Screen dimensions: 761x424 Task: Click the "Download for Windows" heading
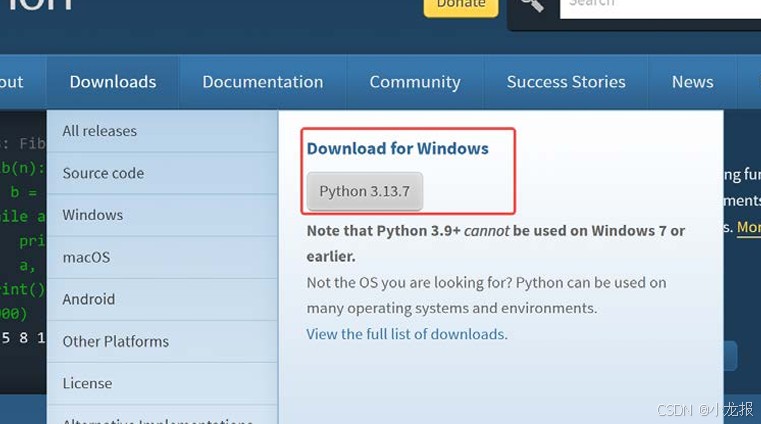point(398,148)
